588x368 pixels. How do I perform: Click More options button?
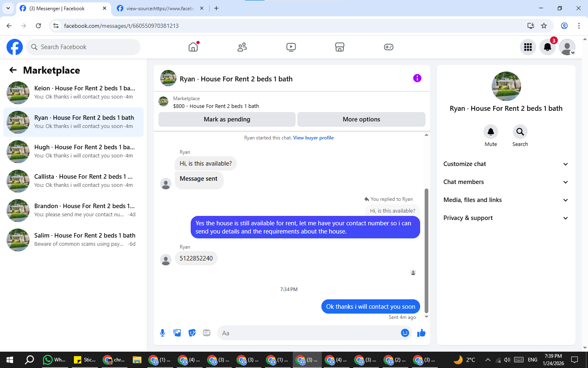click(361, 119)
